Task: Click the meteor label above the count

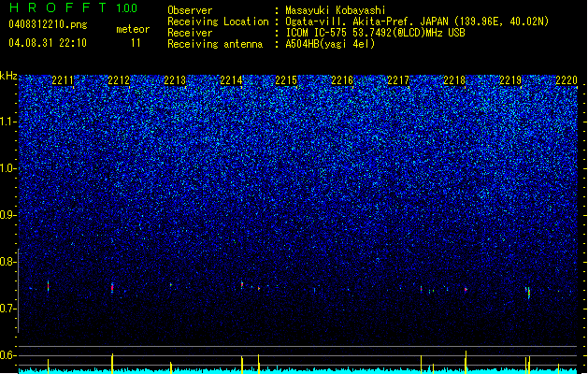Action: tap(133, 29)
